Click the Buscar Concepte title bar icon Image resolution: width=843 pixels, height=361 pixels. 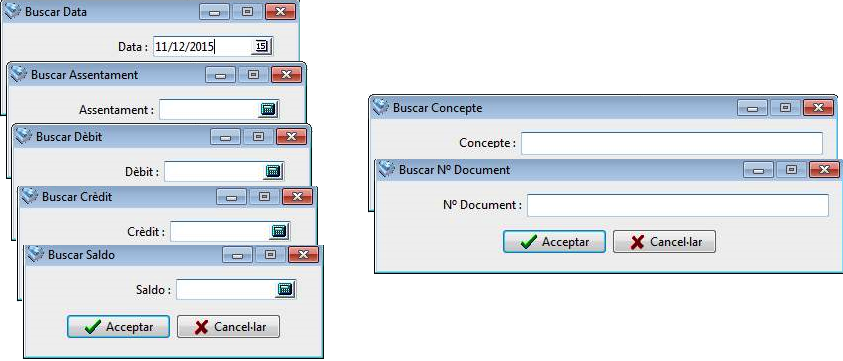pyautogui.click(x=381, y=107)
